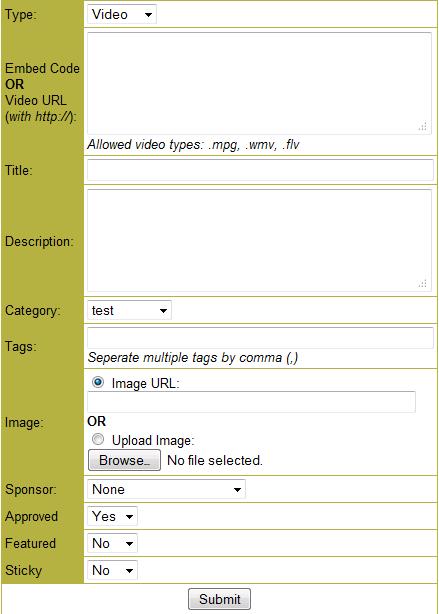Click the 'Allowed video types' hint text
The width and height of the screenshot is (439, 614).
click(193, 145)
